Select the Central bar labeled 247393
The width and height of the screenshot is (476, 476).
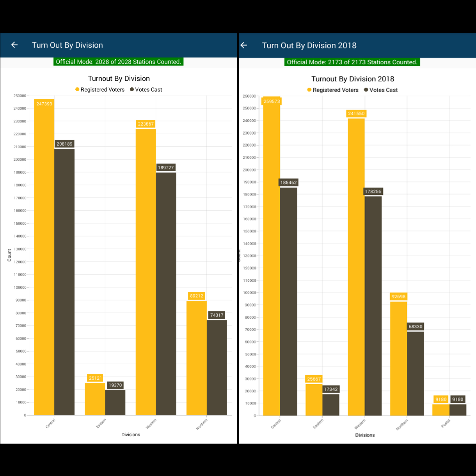click(44, 258)
